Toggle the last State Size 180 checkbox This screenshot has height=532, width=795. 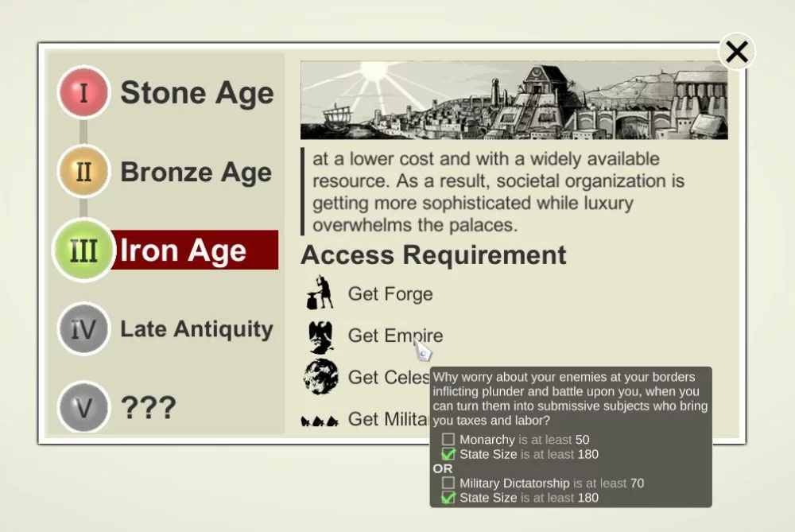[x=448, y=498]
